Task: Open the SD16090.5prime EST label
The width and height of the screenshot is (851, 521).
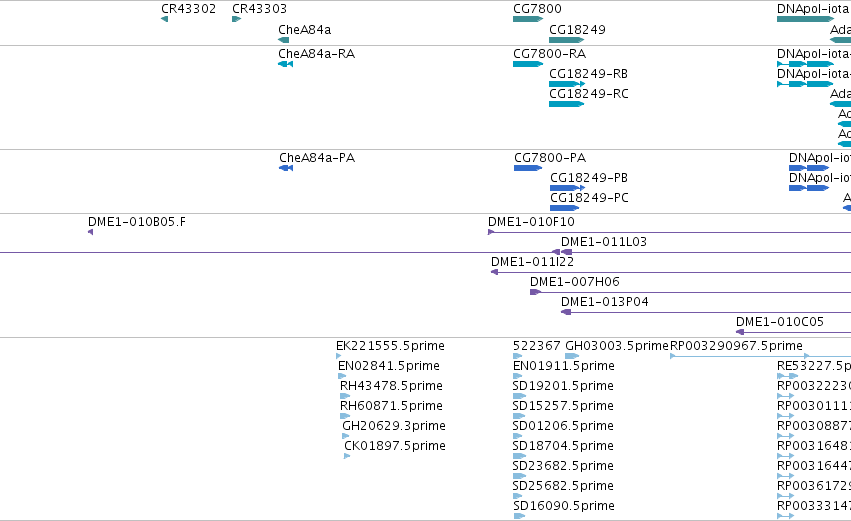Action: pos(564,506)
